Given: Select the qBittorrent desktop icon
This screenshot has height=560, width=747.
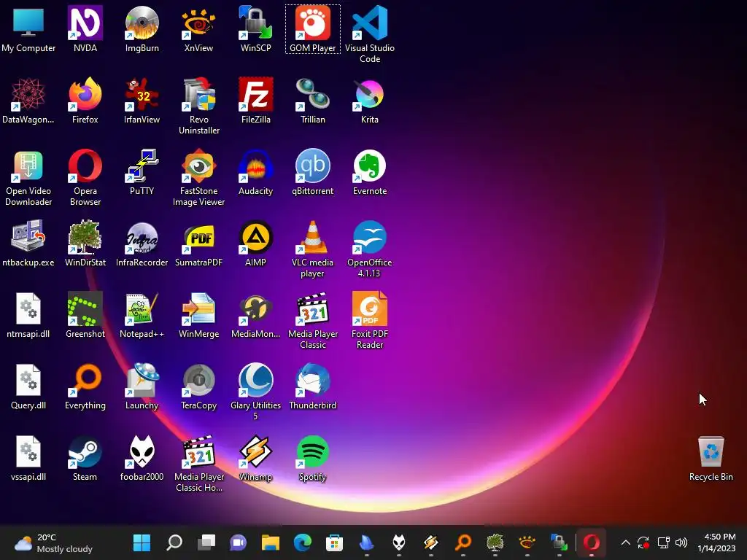Looking at the screenshot, I should (312, 172).
